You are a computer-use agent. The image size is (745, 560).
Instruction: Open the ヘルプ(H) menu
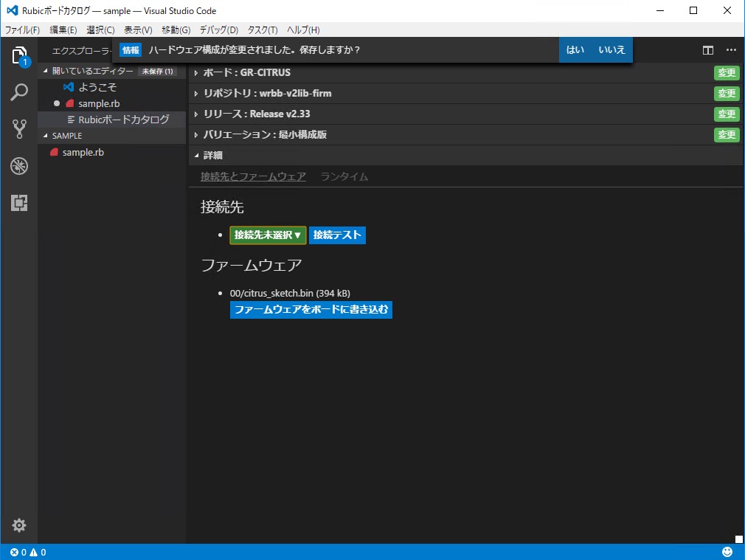point(303,30)
